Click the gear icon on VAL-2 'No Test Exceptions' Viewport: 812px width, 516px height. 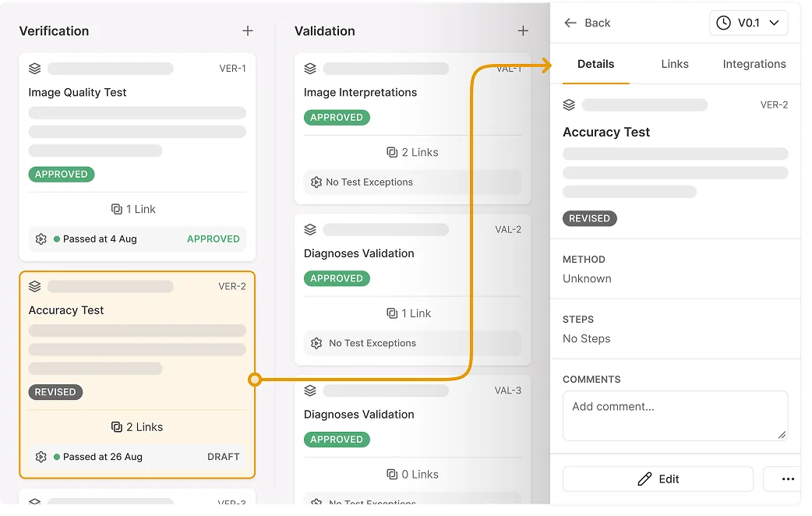pyautogui.click(x=316, y=344)
